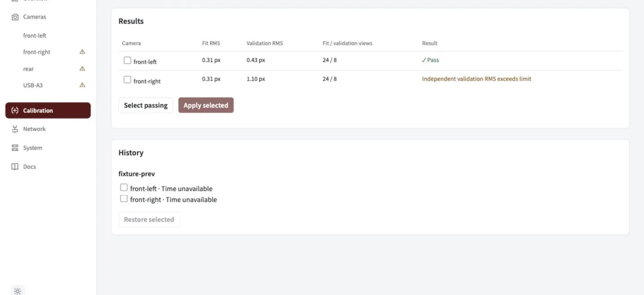Click the warning triangle next to front-right

point(82,52)
